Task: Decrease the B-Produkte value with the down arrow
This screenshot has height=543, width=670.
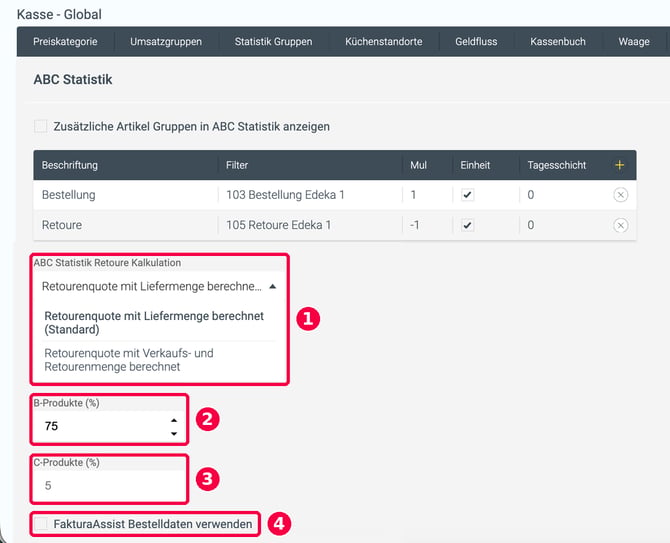Action: point(174,434)
